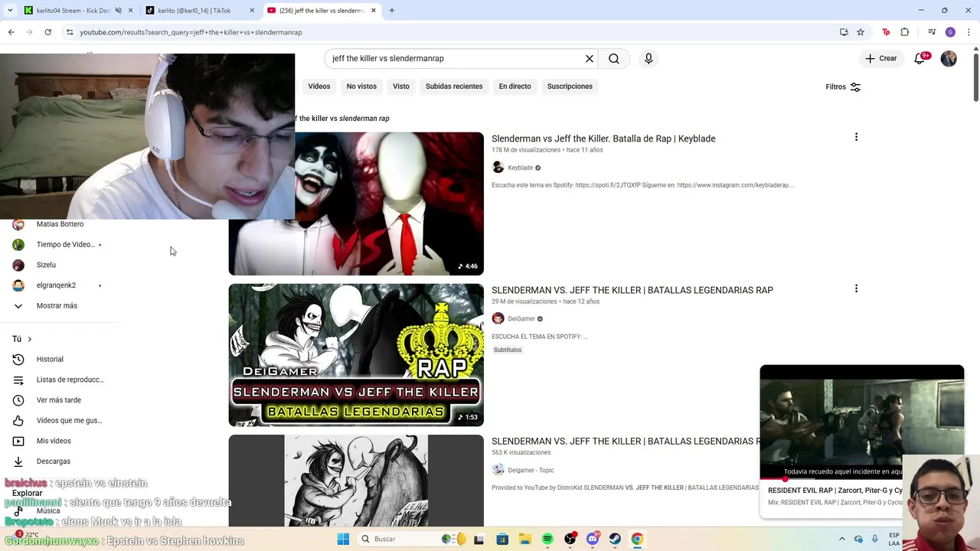Image resolution: width=980 pixels, height=551 pixels.
Task: Click the Chrome address bar URL
Action: [191, 32]
